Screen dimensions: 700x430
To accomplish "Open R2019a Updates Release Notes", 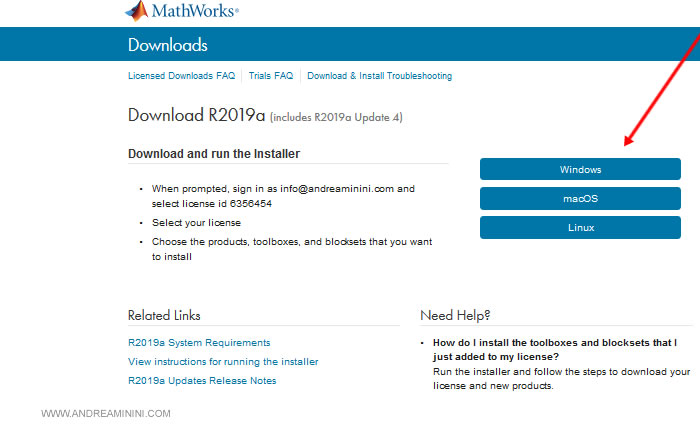I will (202, 381).
